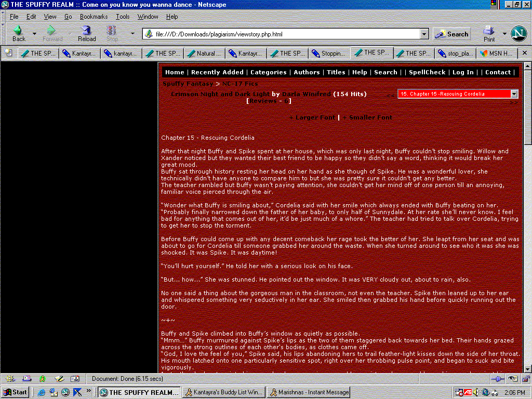
Task: Open author Darla Winifred's link
Action: pos(307,94)
